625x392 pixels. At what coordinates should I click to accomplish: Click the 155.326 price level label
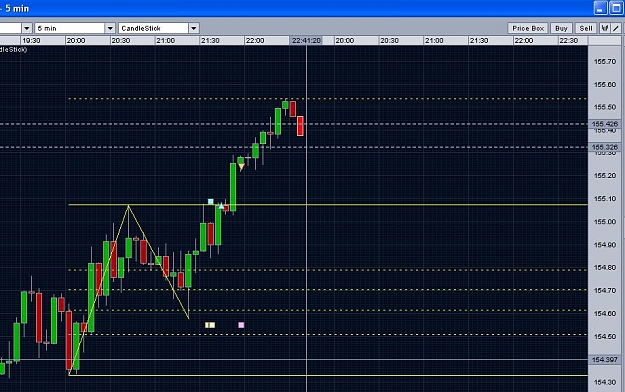click(x=604, y=147)
